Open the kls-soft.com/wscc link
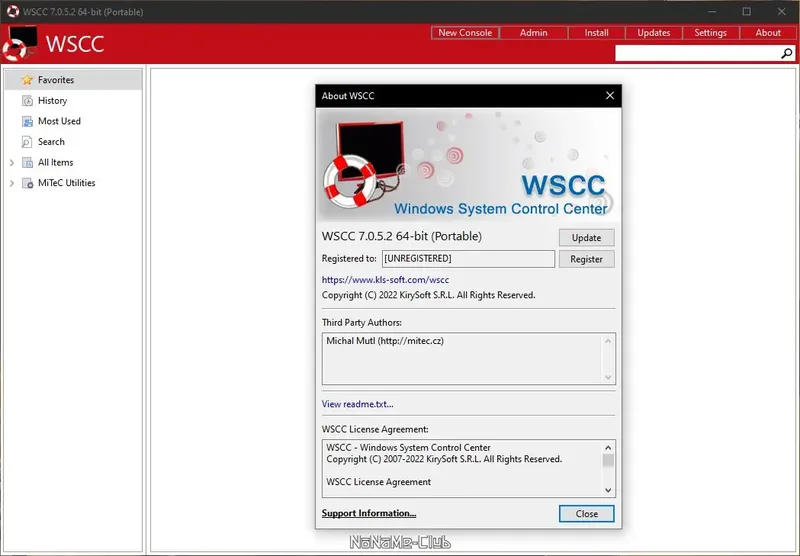This screenshot has height=556, width=800. click(385, 280)
